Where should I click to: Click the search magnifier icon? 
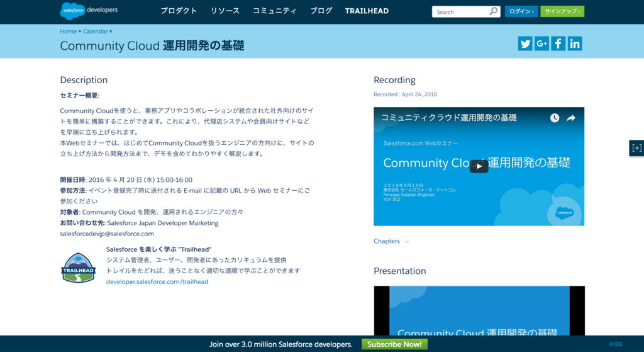(493, 11)
